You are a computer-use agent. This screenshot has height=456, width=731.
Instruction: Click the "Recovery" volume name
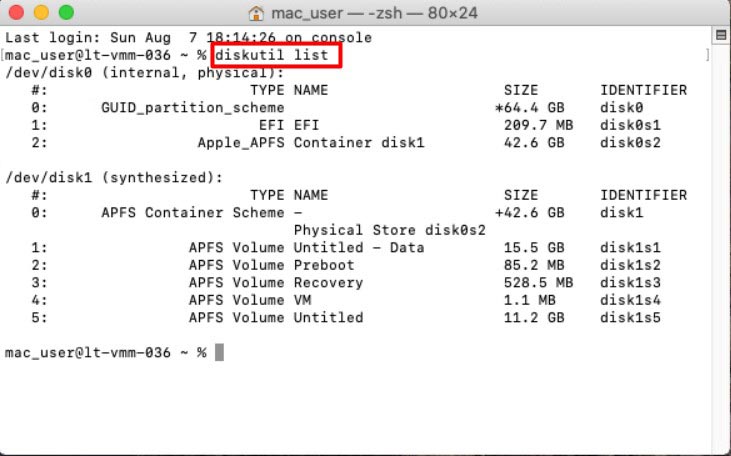(x=328, y=283)
